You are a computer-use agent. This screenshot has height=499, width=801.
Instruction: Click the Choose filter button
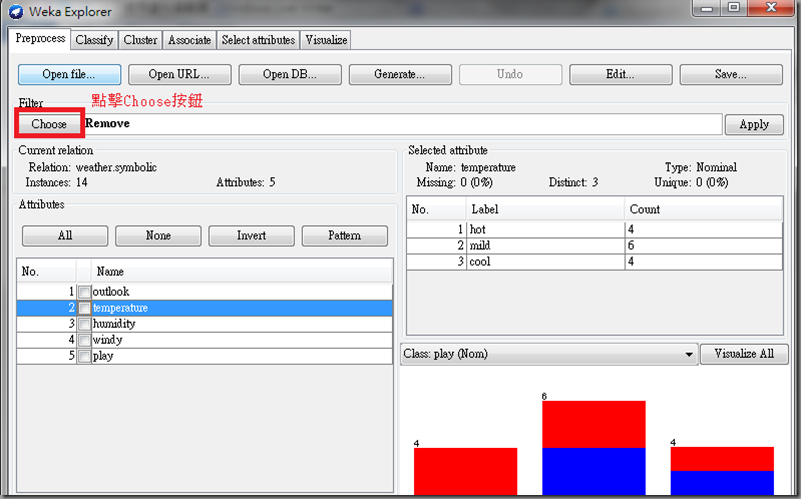(49, 124)
